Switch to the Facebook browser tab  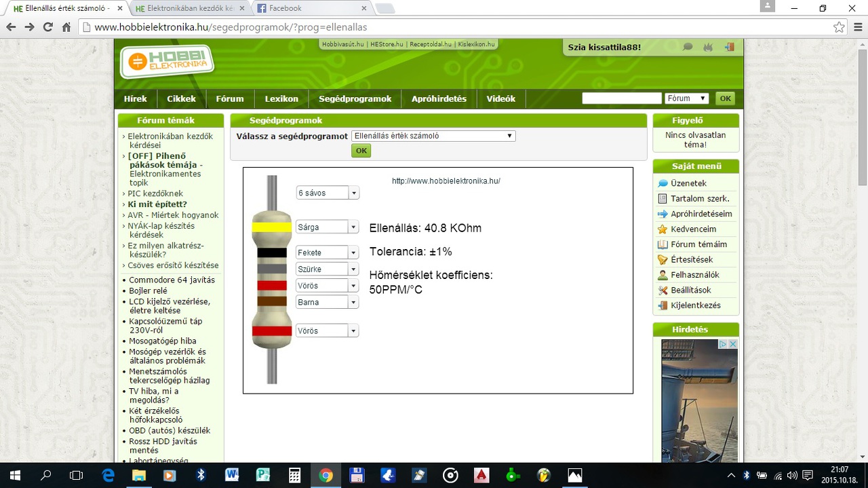(312, 8)
